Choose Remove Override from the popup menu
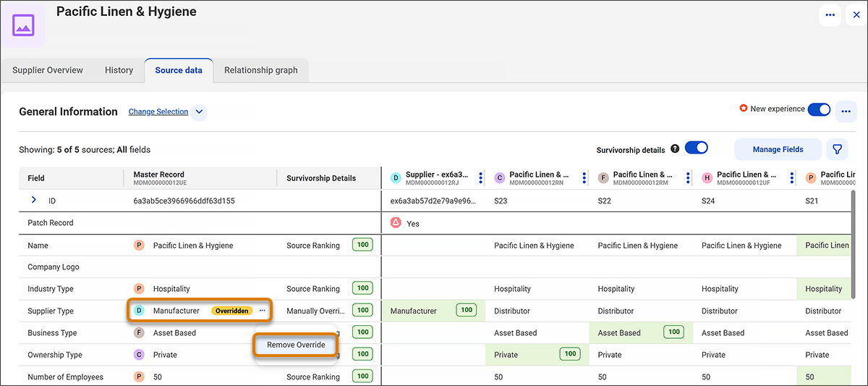The width and height of the screenshot is (868, 386). click(x=296, y=345)
